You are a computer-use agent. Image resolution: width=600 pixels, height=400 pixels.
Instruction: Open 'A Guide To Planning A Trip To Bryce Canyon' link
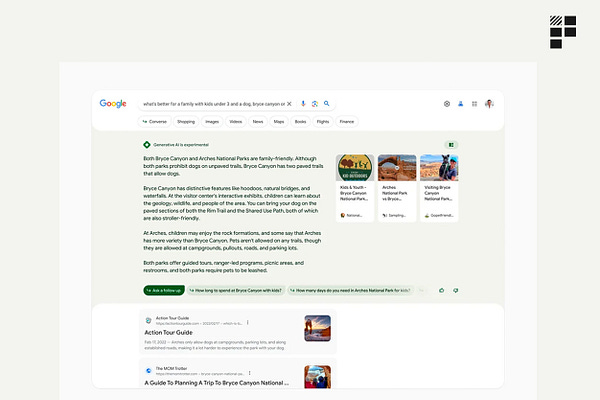[217, 383]
